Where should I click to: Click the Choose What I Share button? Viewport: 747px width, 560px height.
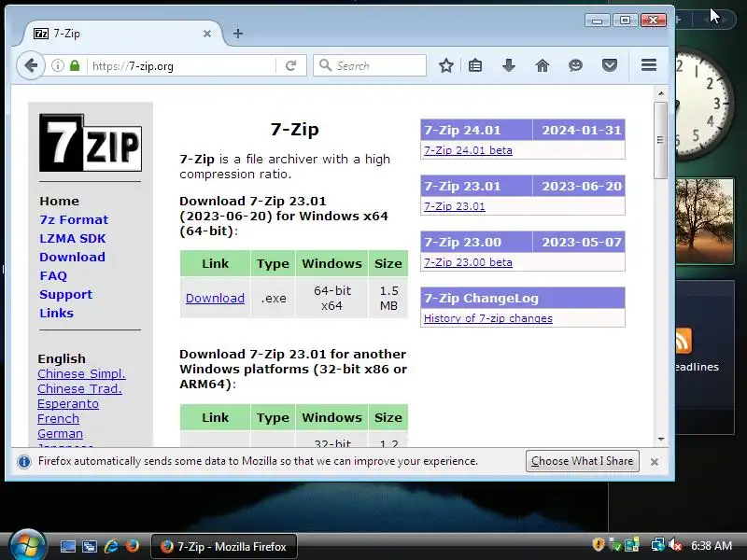pyautogui.click(x=582, y=461)
